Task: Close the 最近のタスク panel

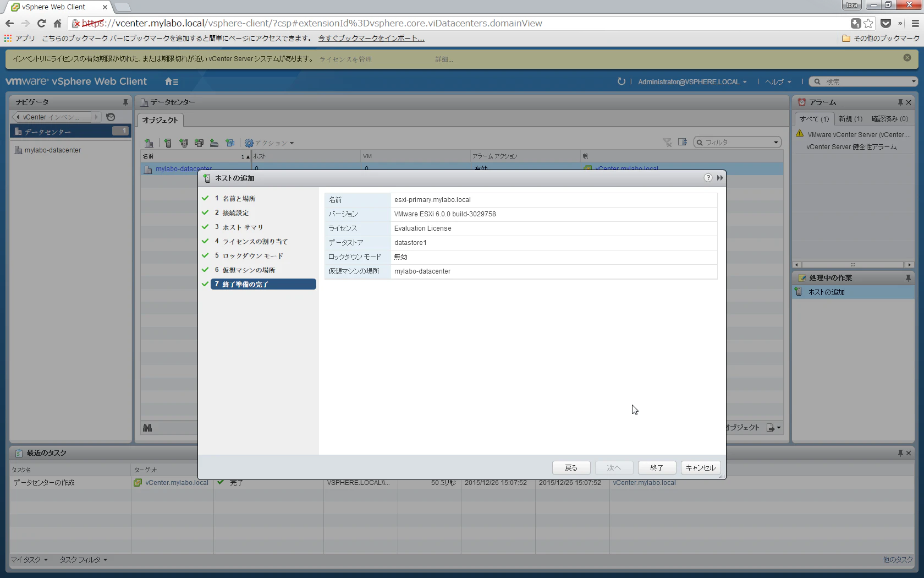Action: tap(909, 453)
